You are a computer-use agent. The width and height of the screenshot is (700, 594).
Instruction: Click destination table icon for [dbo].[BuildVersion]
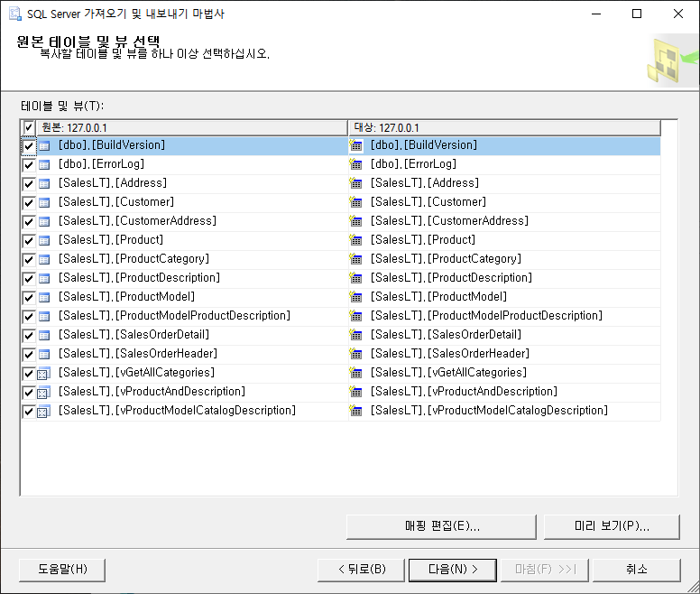(x=355, y=145)
